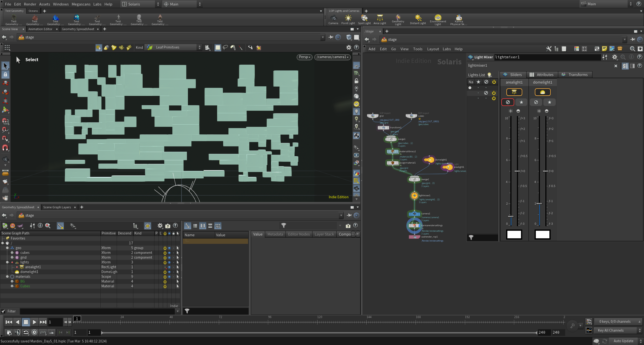Expand the cubes tree item

point(12,253)
